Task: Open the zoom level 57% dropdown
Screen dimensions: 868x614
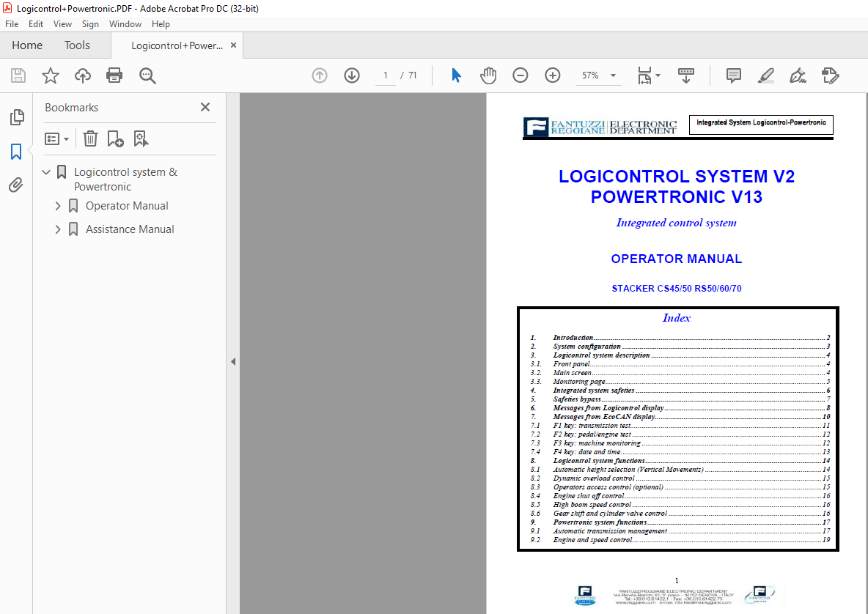Action: point(598,75)
